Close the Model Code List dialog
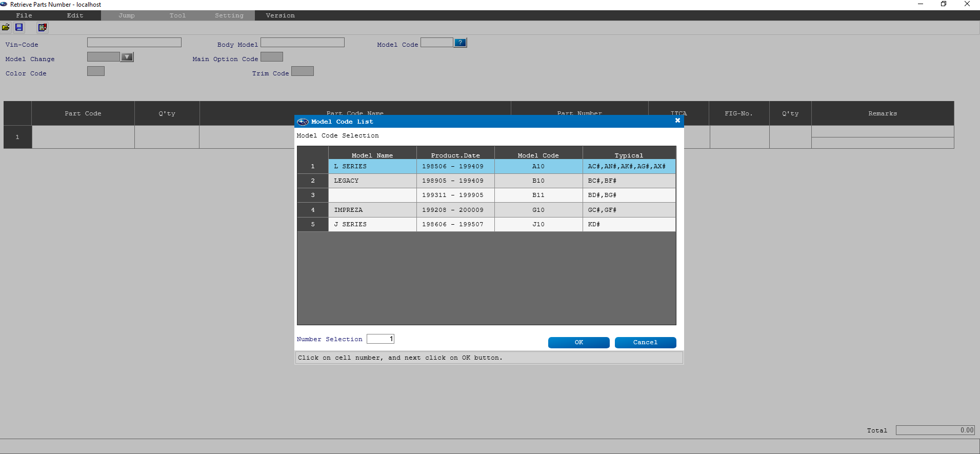This screenshot has width=980, height=454. pos(677,121)
